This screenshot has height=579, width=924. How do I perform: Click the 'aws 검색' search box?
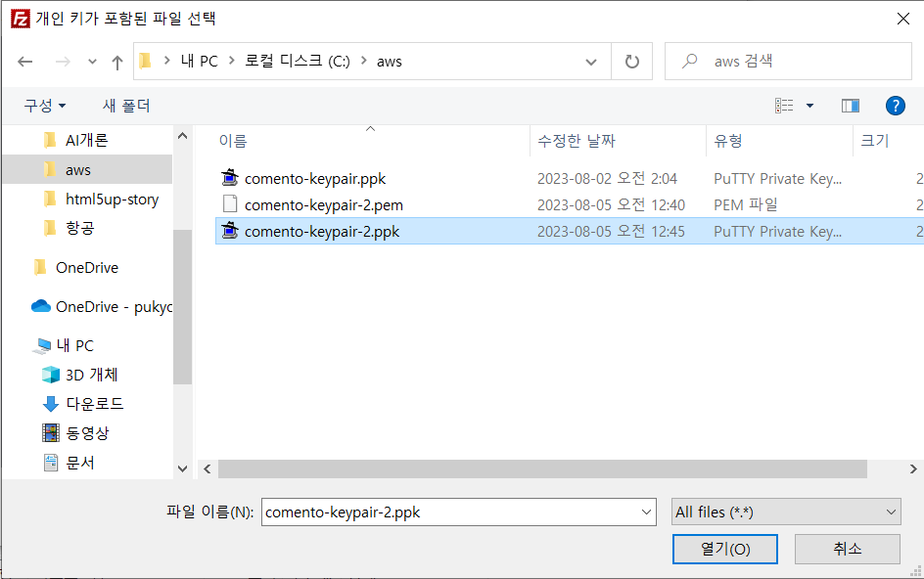tap(788, 62)
